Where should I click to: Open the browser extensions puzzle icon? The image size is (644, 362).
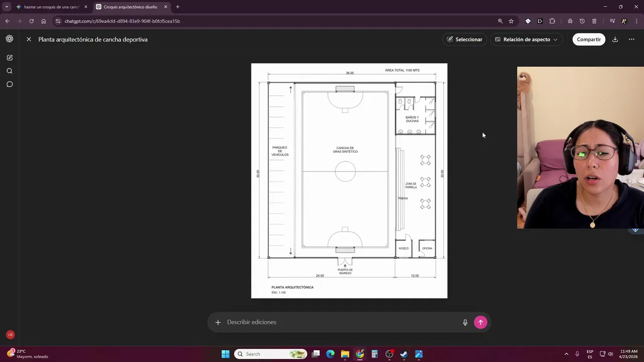(552, 21)
